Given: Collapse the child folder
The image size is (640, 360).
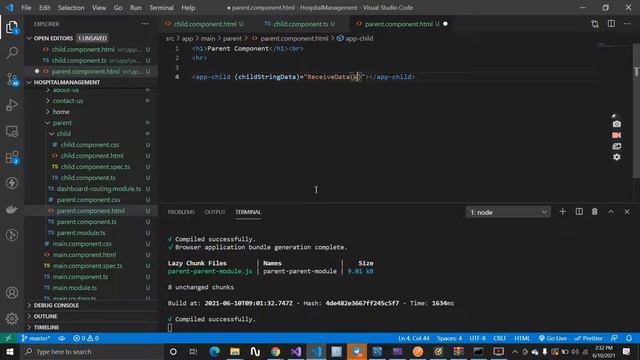Looking at the screenshot, I should pyautogui.click(x=64, y=133).
